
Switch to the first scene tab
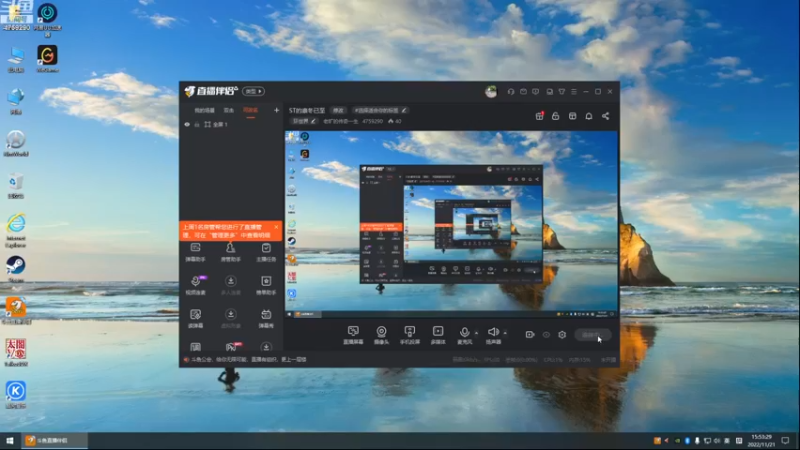204,110
